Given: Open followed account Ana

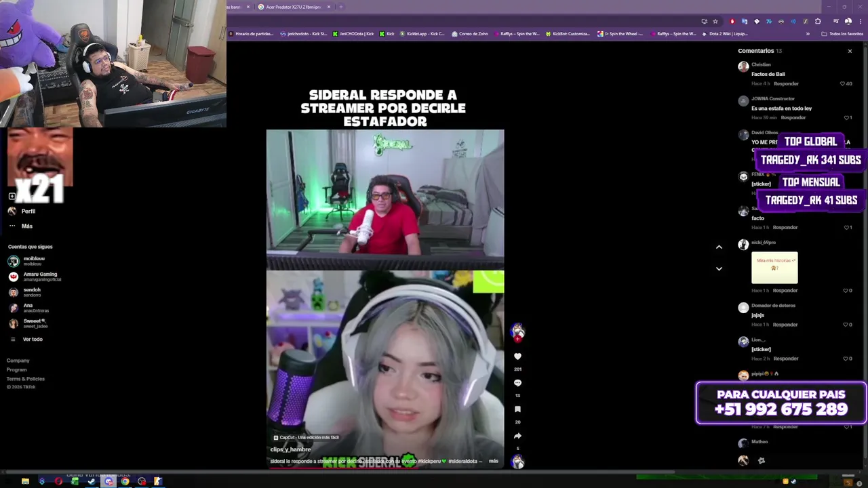Looking at the screenshot, I should 28,308.
